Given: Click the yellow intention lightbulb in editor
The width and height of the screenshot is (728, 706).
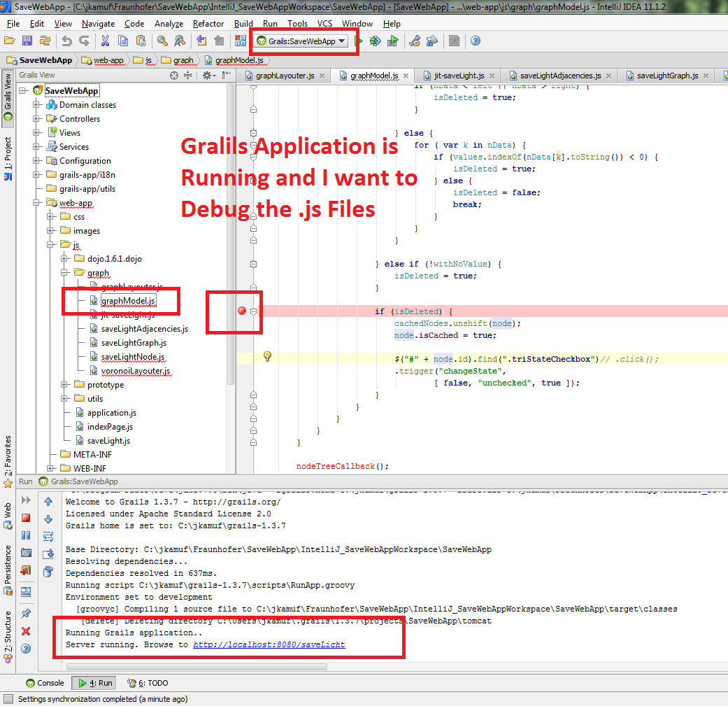Looking at the screenshot, I should pos(267,356).
